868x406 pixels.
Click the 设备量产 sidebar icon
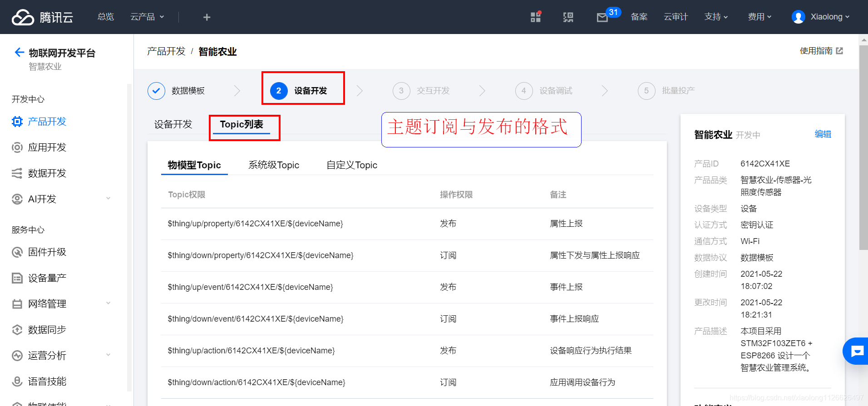[x=17, y=278]
